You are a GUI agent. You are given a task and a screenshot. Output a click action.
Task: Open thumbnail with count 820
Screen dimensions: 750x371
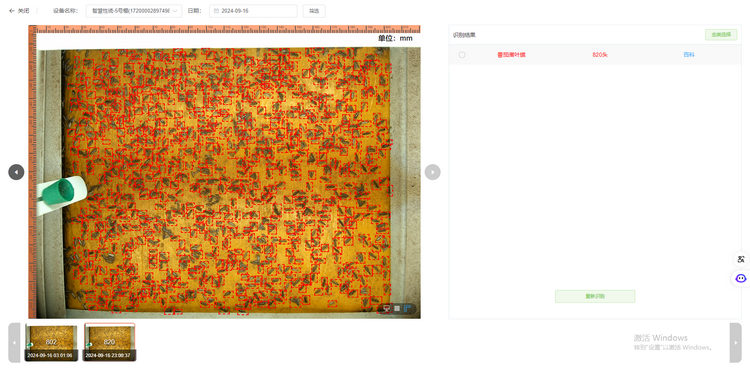tap(110, 342)
